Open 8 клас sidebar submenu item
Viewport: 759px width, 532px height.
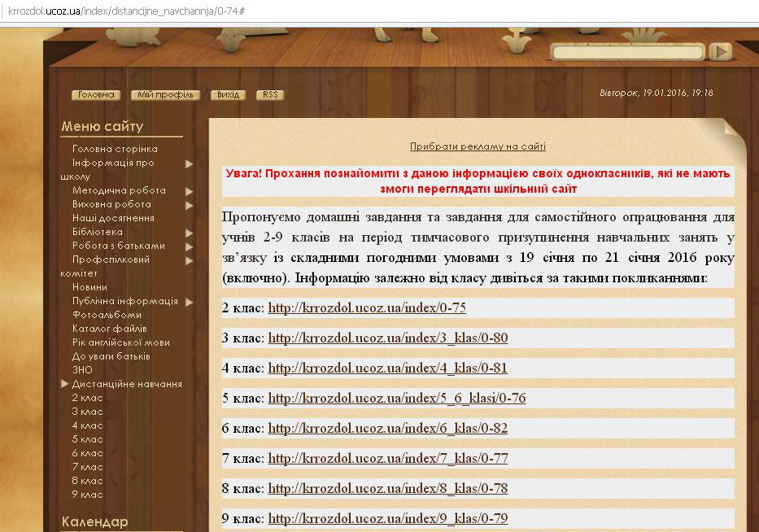tap(87, 481)
